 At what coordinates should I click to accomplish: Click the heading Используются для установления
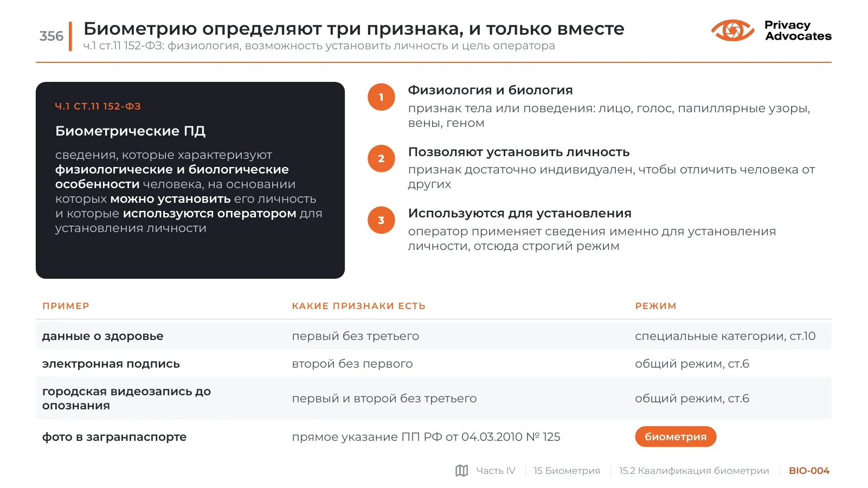click(519, 213)
